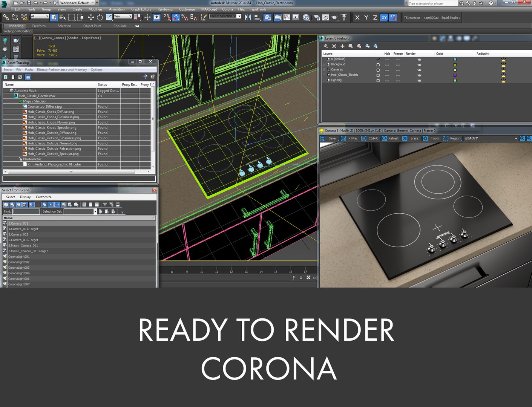Add selection to layer with plus icon
The image size is (532, 407).
[342, 46]
